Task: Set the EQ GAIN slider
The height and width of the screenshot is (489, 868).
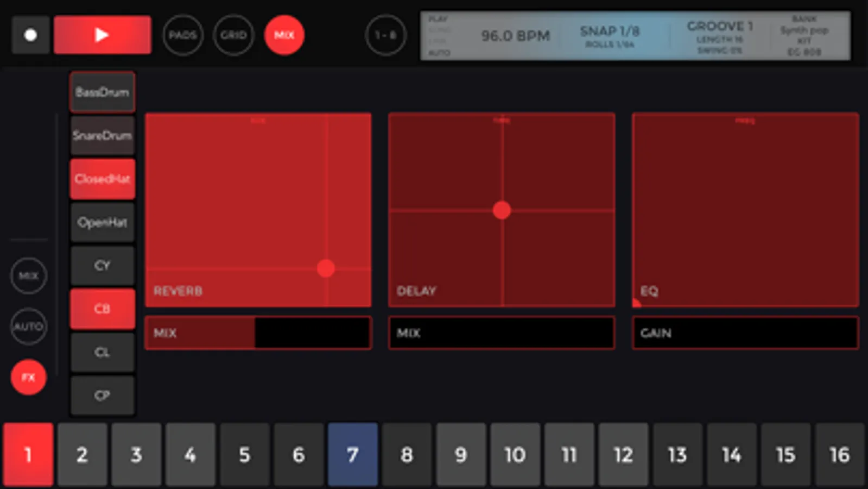Action: (x=745, y=333)
